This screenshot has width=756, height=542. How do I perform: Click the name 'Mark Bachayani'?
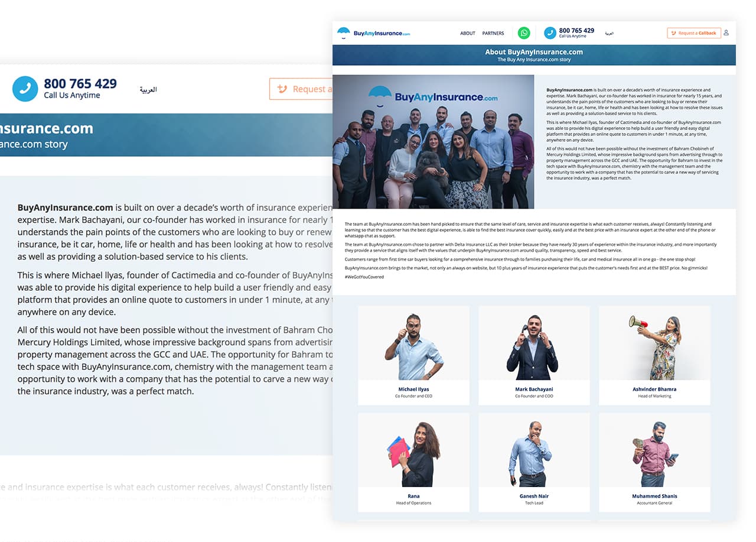pos(534,390)
